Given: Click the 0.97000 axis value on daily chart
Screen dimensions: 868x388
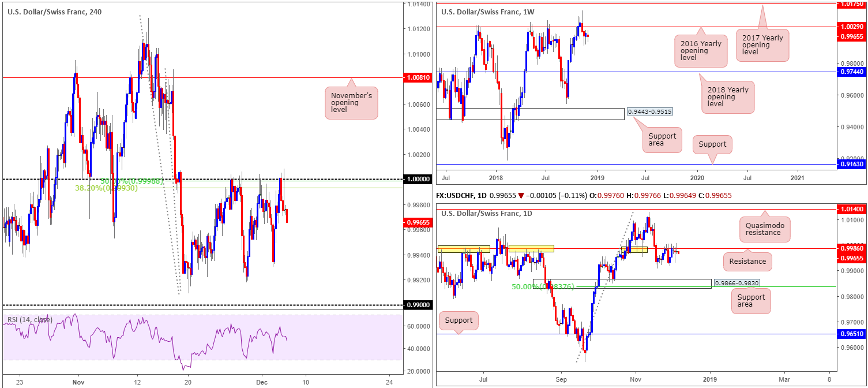Looking at the screenshot, I should coord(852,322).
